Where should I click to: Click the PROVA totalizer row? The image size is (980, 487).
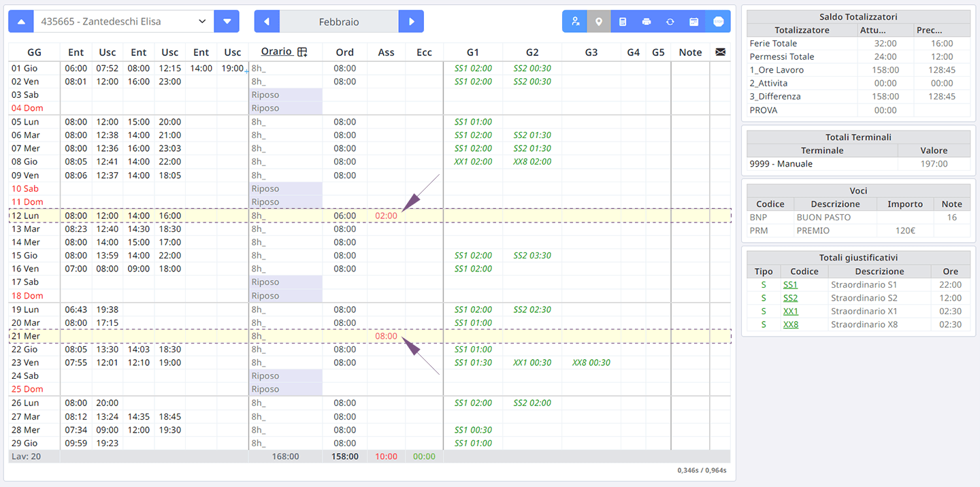[x=858, y=110]
